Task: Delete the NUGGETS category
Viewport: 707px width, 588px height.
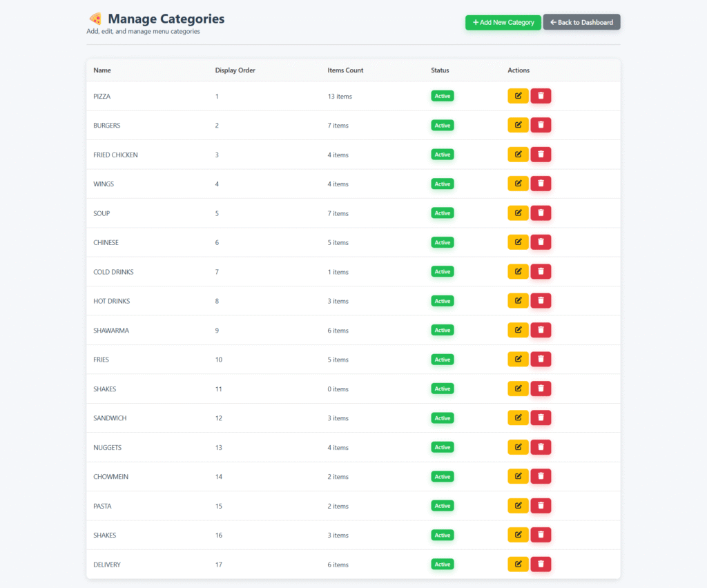Action: pos(541,447)
